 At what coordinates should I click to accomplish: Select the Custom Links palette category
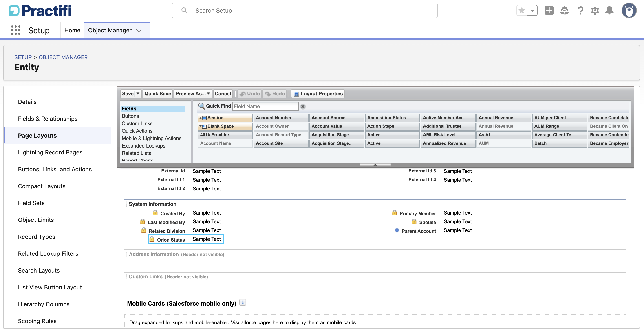coord(137,123)
